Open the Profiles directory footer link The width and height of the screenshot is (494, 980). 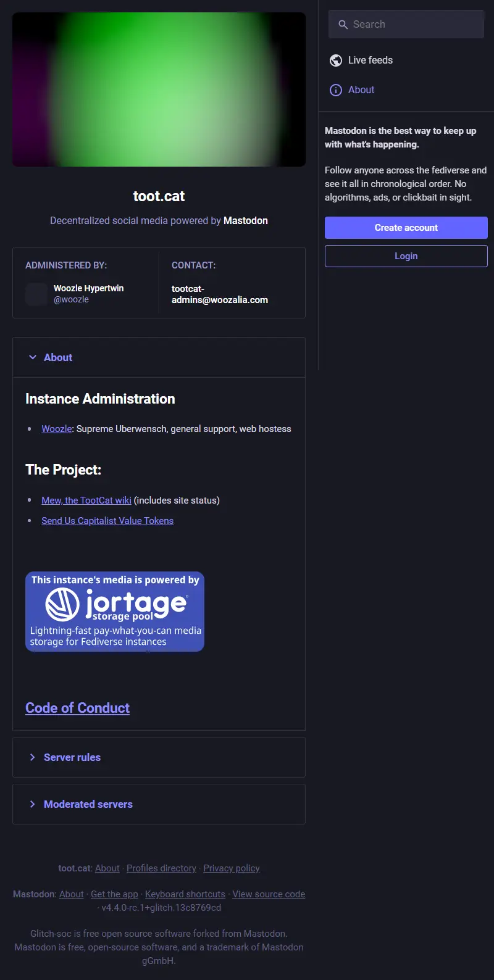(161, 868)
